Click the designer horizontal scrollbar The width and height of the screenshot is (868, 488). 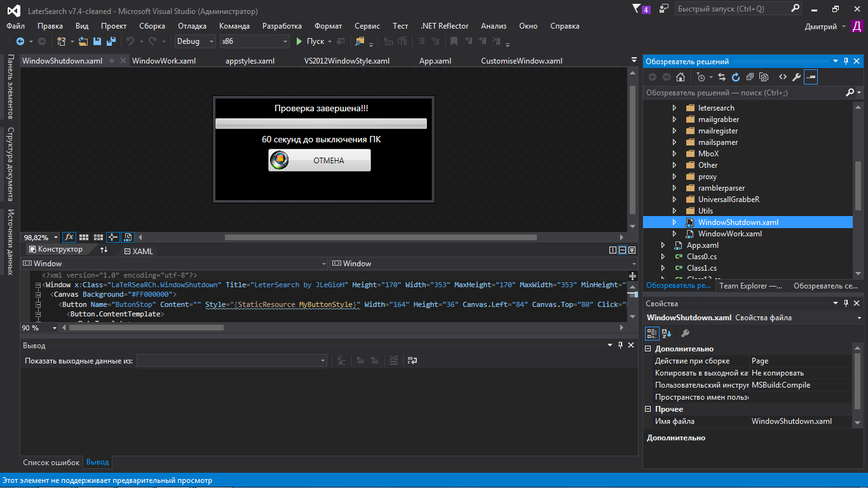(x=380, y=238)
